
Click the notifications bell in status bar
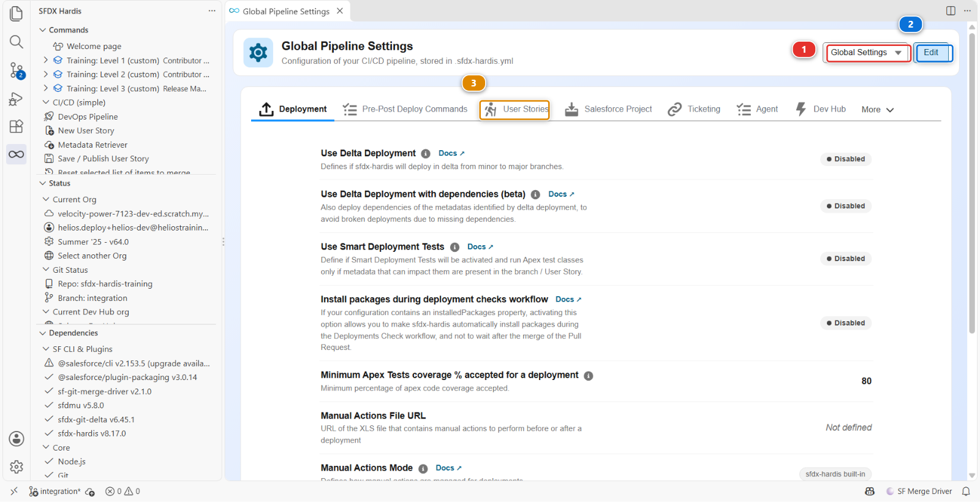coord(966,492)
